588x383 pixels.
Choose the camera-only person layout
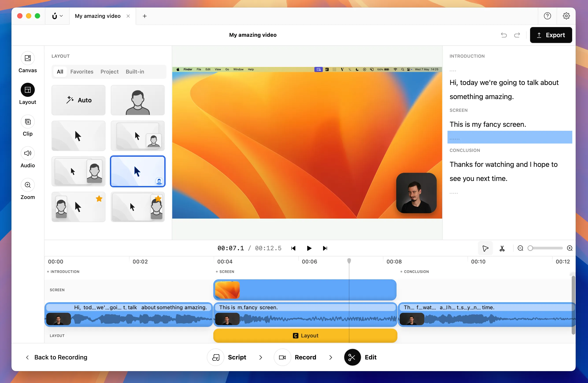point(138,100)
